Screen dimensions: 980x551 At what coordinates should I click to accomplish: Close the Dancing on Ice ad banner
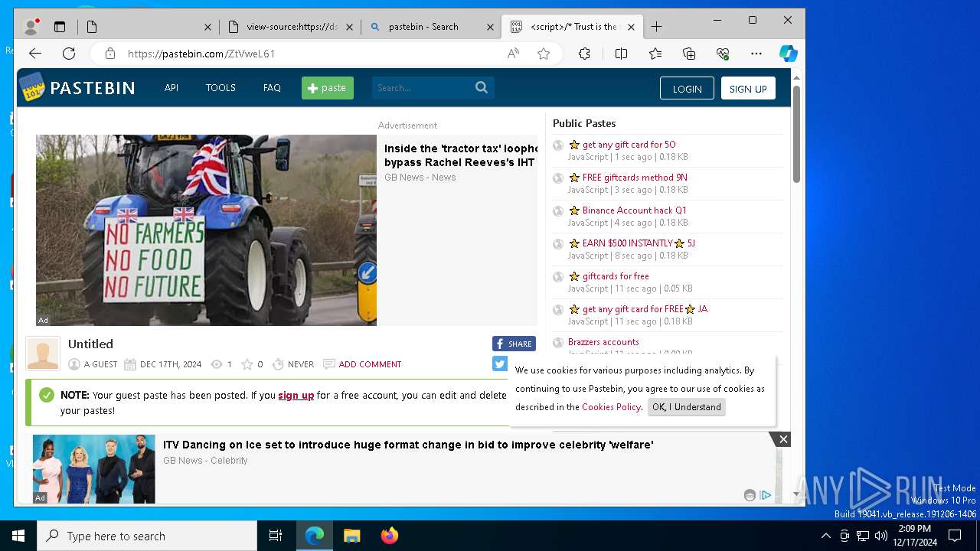coord(782,439)
